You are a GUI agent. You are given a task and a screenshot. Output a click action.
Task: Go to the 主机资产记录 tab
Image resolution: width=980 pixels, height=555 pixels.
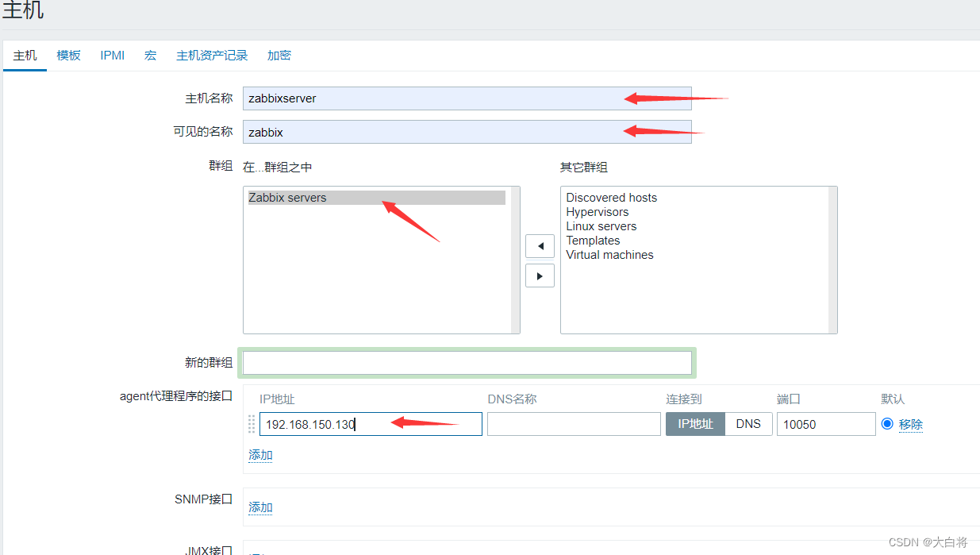click(212, 55)
